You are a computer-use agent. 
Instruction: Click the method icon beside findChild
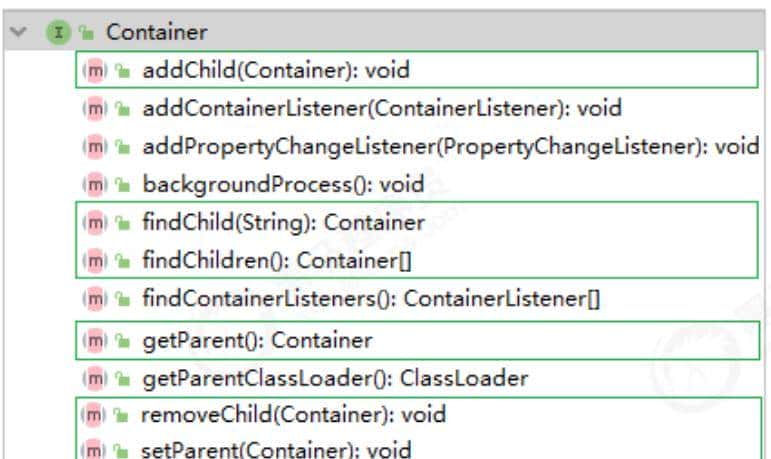click(94, 222)
